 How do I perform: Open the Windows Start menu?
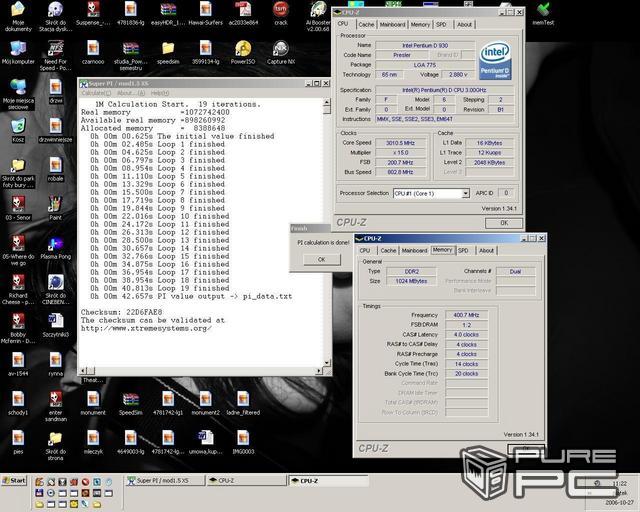pos(14,481)
